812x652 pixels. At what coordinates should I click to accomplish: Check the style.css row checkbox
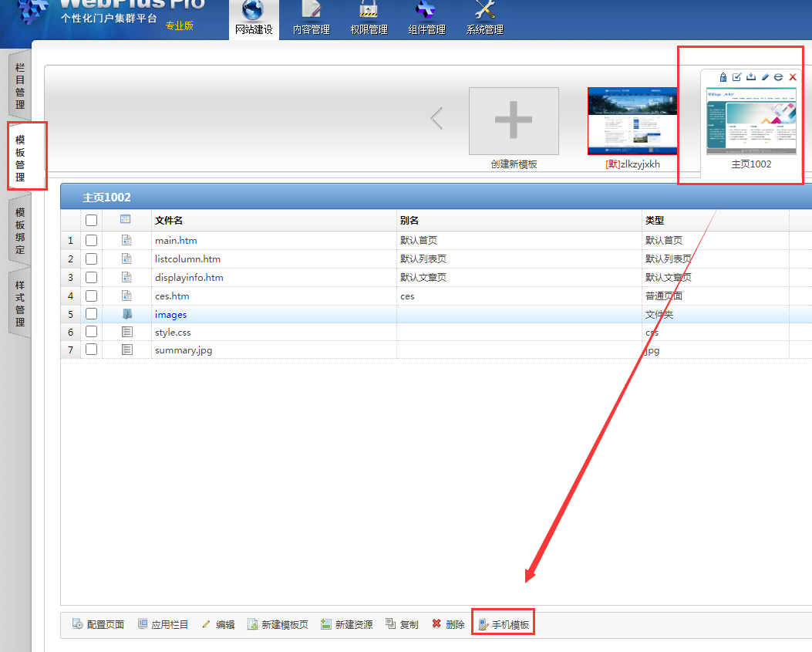point(91,332)
